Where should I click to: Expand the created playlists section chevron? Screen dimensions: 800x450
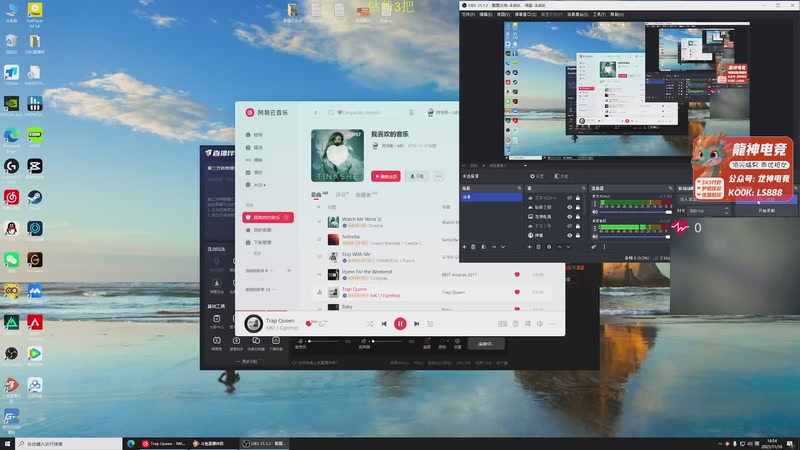click(x=271, y=270)
